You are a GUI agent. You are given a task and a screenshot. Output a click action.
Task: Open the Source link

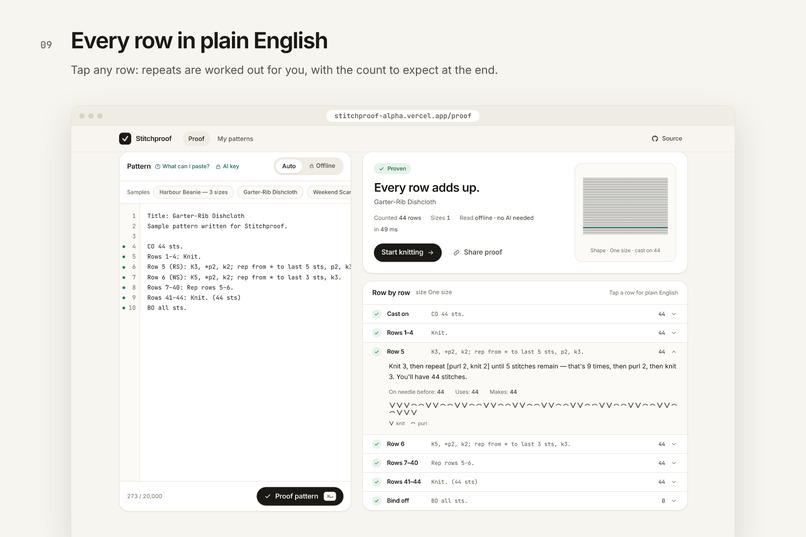point(667,139)
